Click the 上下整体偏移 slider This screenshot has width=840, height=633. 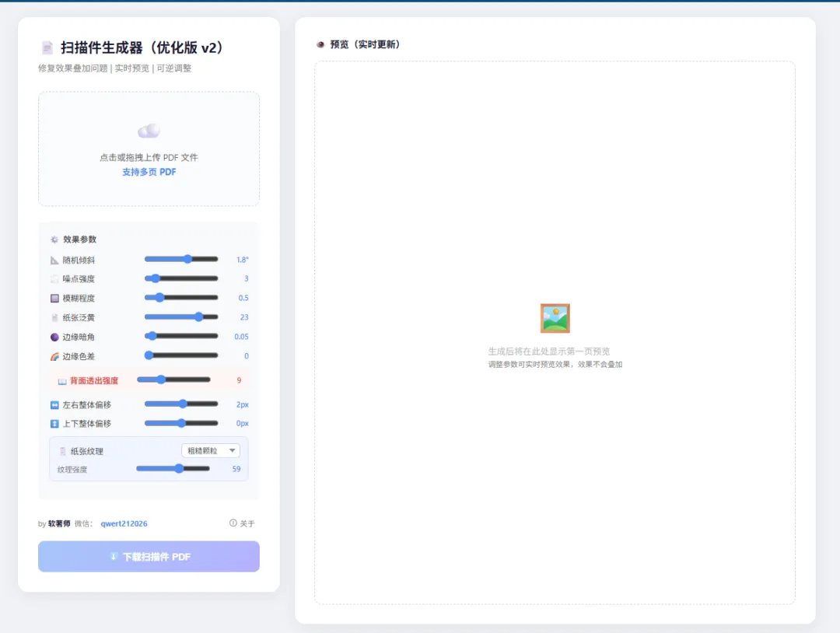click(x=181, y=423)
